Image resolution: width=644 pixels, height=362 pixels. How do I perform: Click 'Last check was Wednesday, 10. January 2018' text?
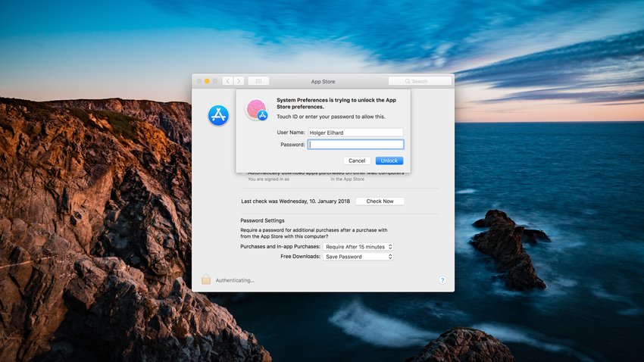(295, 201)
